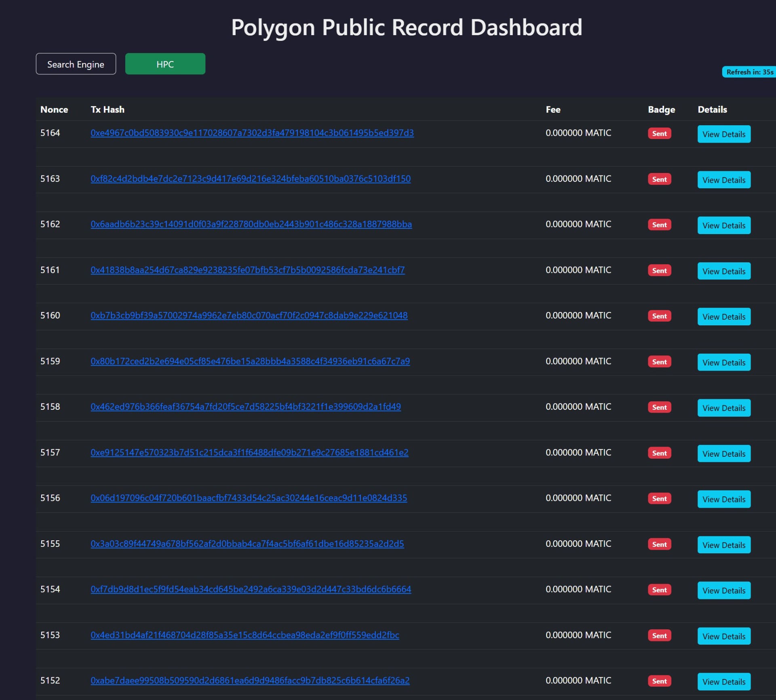Open tx hash starting 0x6aadb6b23c
Screen dimensions: 776x700
[x=251, y=224]
